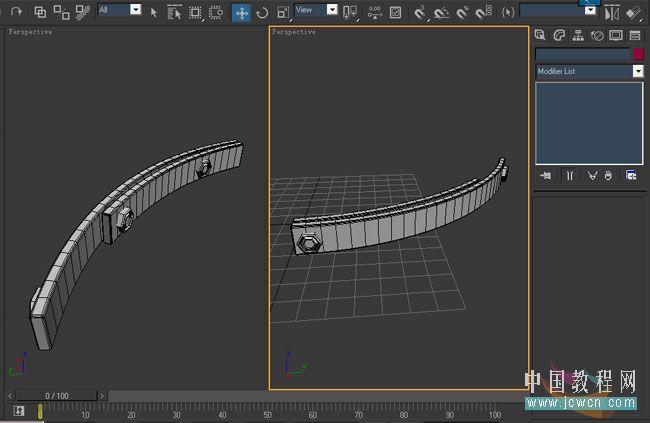Click the Make Unique icon

click(592, 176)
